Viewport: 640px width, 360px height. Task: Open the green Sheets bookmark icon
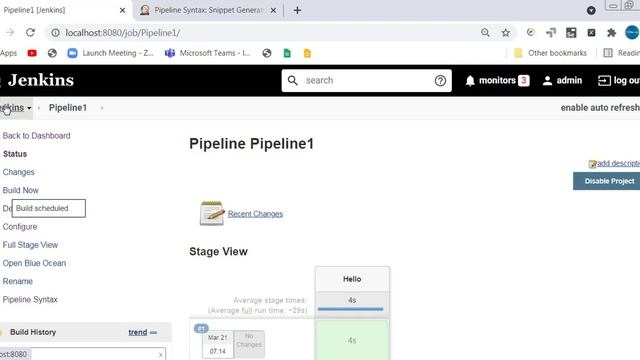(x=287, y=53)
